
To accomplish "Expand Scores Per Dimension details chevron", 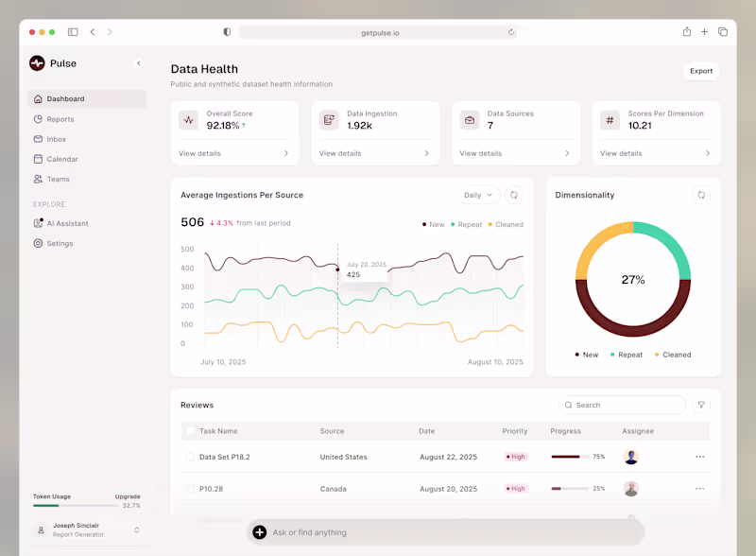I will pos(708,153).
